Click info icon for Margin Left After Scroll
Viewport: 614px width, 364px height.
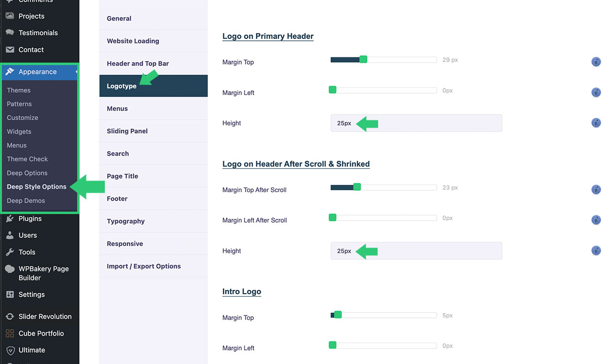pyautogui.click(x=596, y=220)
